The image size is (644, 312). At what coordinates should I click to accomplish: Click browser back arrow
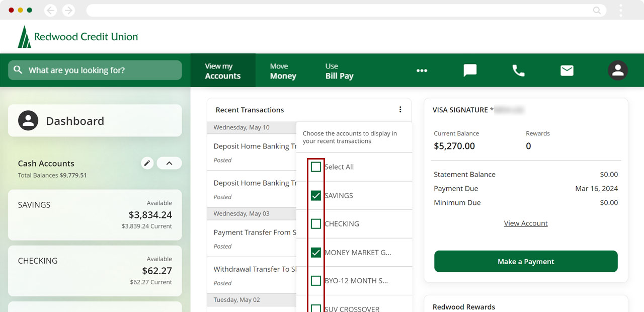coord(50,10)
